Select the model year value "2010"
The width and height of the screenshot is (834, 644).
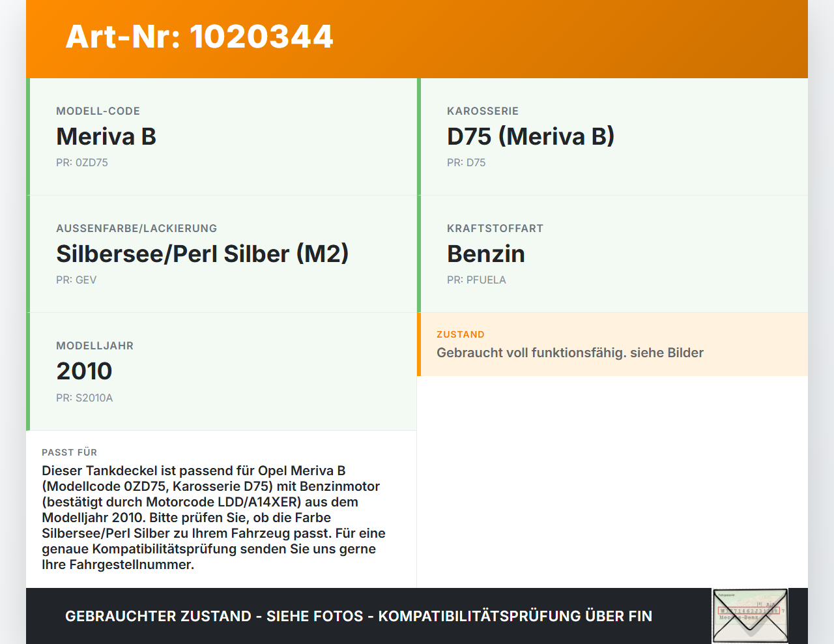[x=84, y=371]
